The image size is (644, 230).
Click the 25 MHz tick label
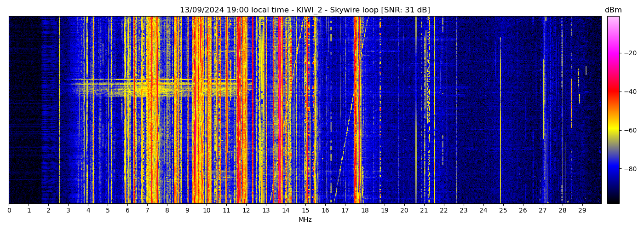[503, 211]
